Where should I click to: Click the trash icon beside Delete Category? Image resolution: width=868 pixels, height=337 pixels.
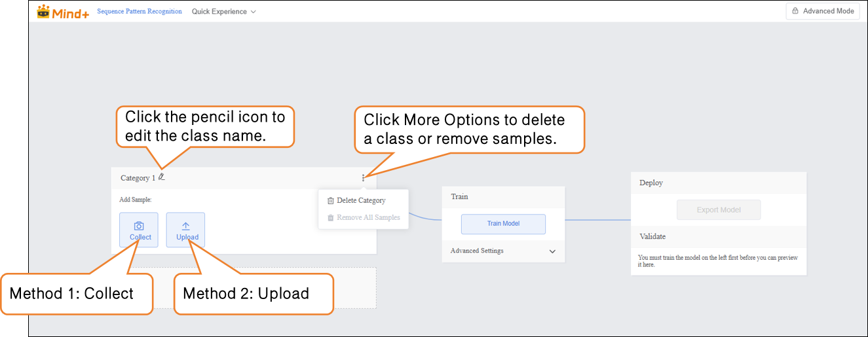330,201
